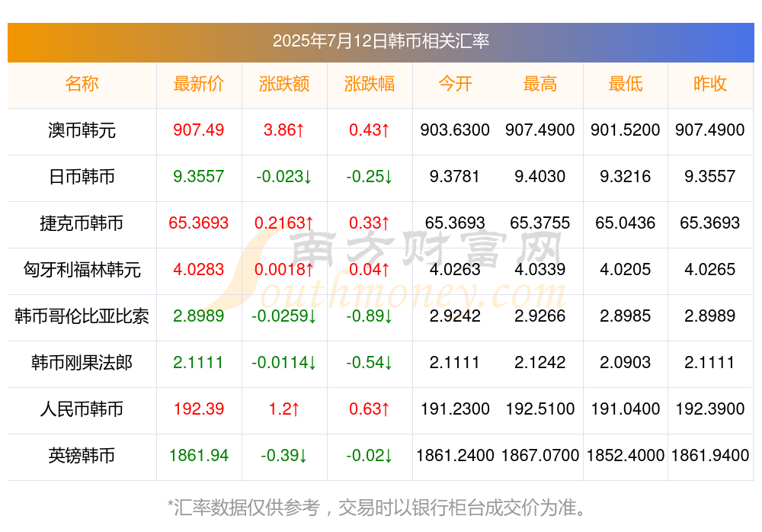Image resolution: width=762 pixels, height=532 pixels.
Task: Click change amount -0.0259↓
Action: tap(284, 316)
